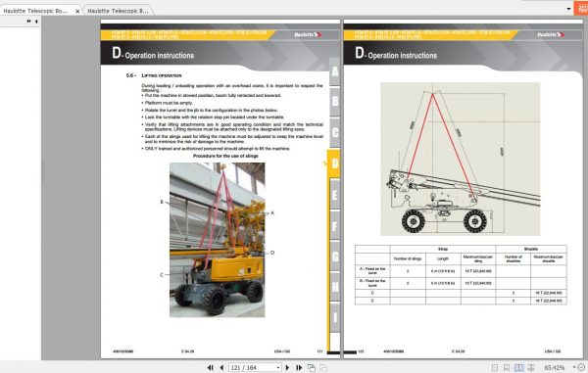Click 'B - Fixed on the turret' table row
Screen dimensions: 588x373
pyautogui.click(x=461, y=283)
